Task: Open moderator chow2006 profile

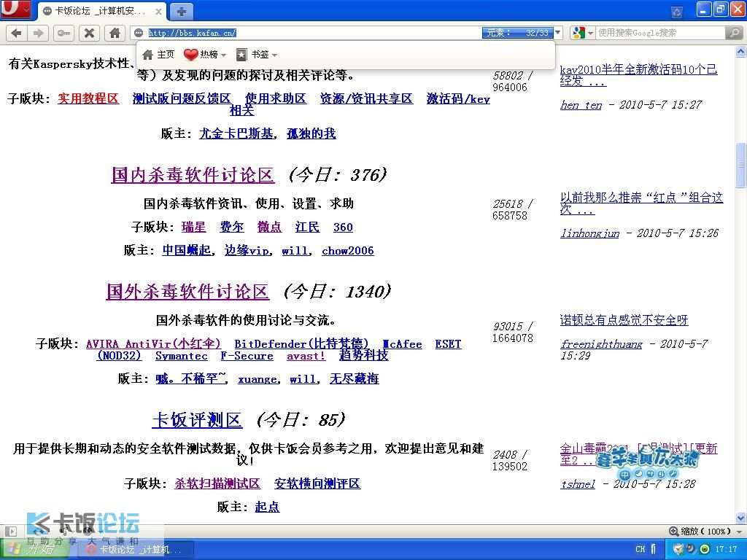Action: (x=348, y=251)
